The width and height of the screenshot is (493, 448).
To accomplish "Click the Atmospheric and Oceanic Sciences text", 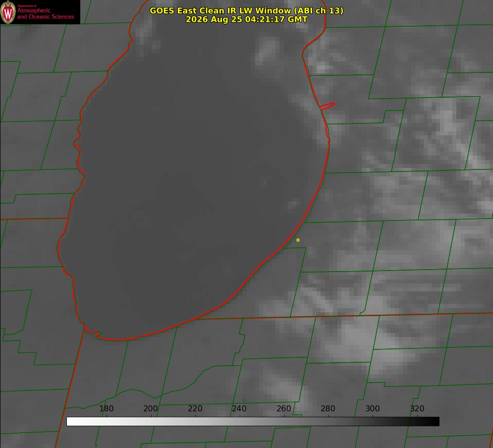I will tap(45, 13).
